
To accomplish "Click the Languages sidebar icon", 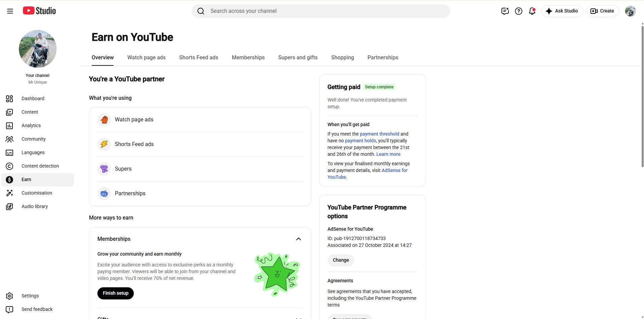I will pyautogui.click(x=9, y=152).
